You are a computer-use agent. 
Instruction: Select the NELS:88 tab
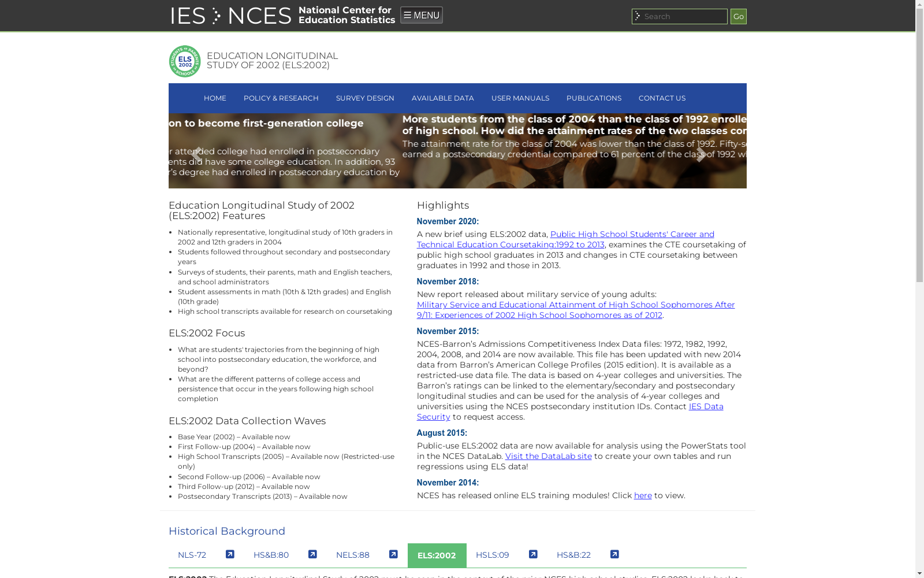pos(353,555)
